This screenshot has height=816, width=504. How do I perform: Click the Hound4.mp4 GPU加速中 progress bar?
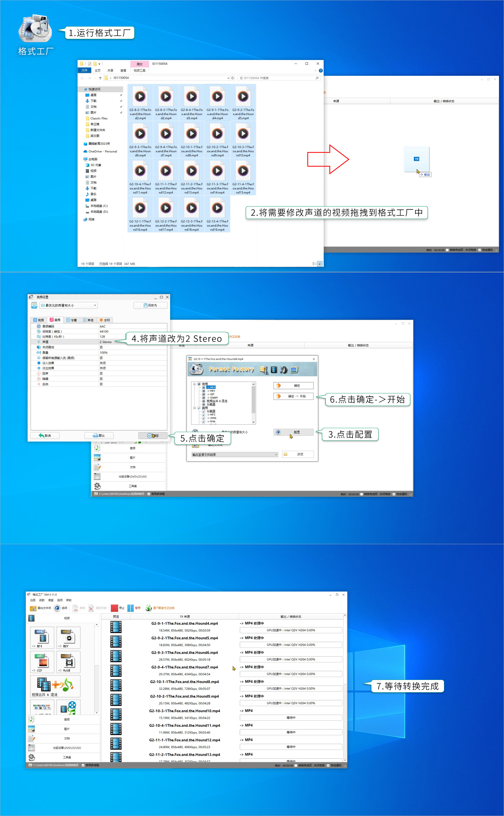pos(291,630)
